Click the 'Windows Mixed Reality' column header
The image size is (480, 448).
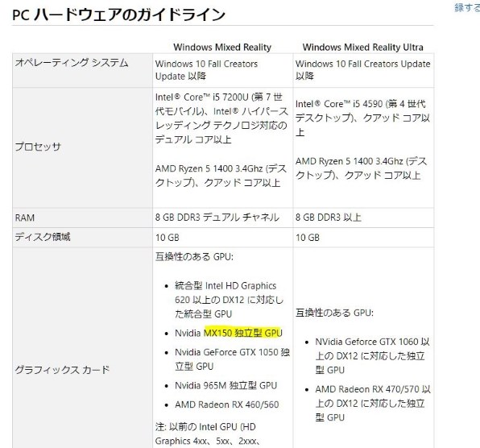(x=222, y=48)
